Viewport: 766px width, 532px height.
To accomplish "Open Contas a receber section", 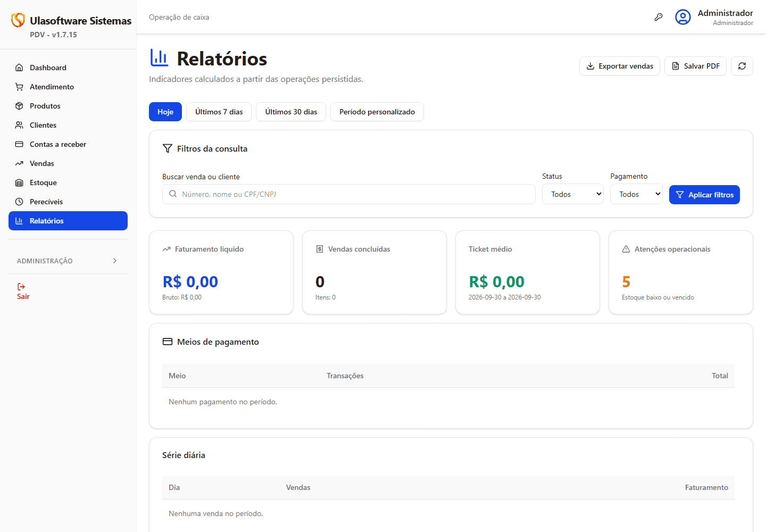I will point(68,144).
